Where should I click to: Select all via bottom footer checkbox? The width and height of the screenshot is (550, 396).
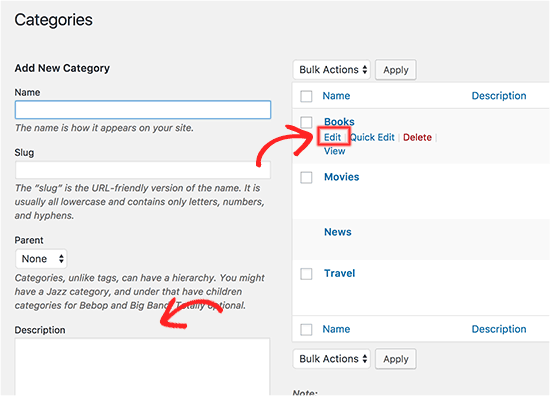(x=306, y=329)
